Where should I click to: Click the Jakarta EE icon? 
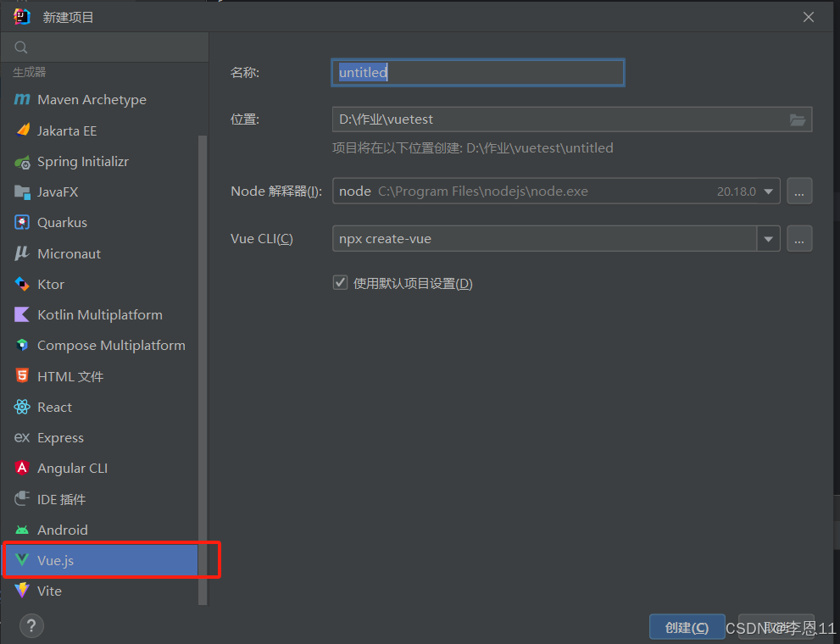click(x=22, y=130)
